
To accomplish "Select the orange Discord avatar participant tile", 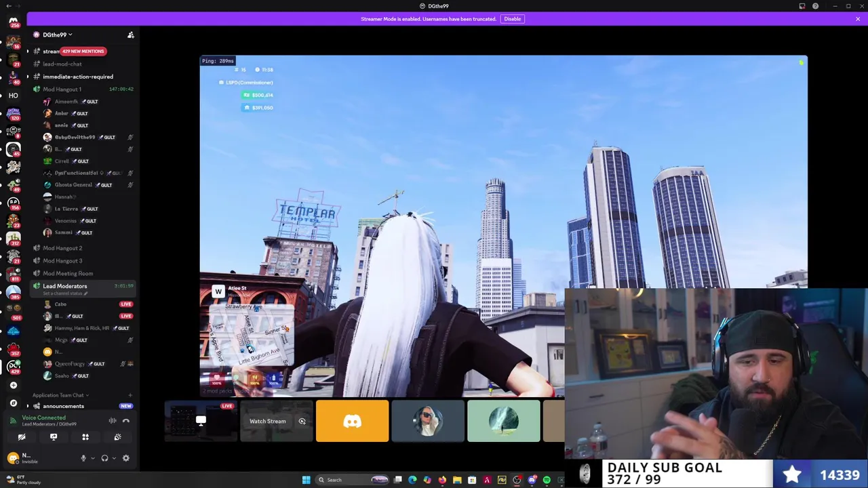I will [352, 422].
